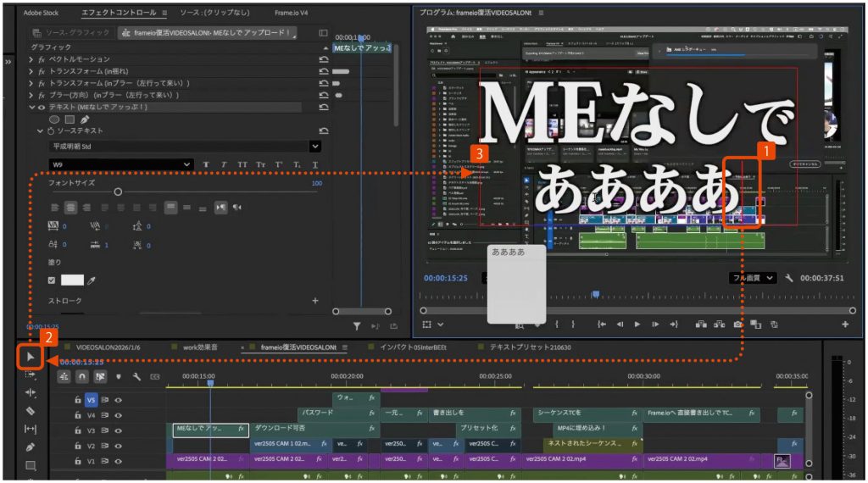Click the filter icon in Effect Controls

pyautogui.click(x=357, y=325)
